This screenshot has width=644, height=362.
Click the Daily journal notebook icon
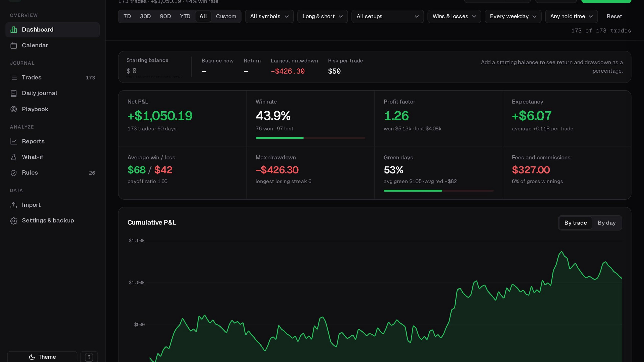click(14, 93)
